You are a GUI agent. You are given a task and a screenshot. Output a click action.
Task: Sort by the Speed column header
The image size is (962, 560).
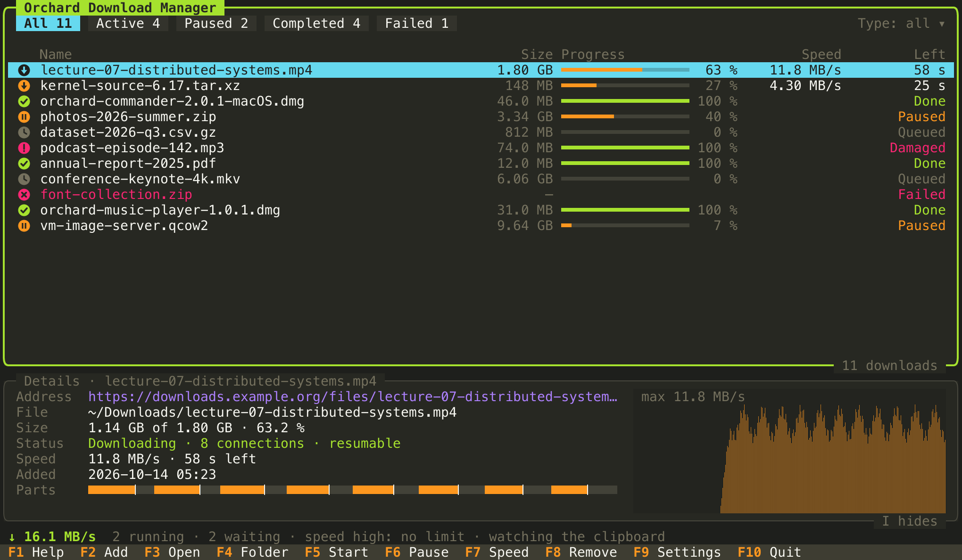tap(821, 55)
